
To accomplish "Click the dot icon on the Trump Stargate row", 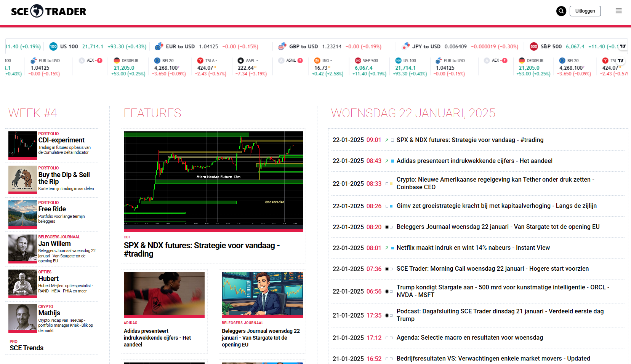I will (387, 291).
